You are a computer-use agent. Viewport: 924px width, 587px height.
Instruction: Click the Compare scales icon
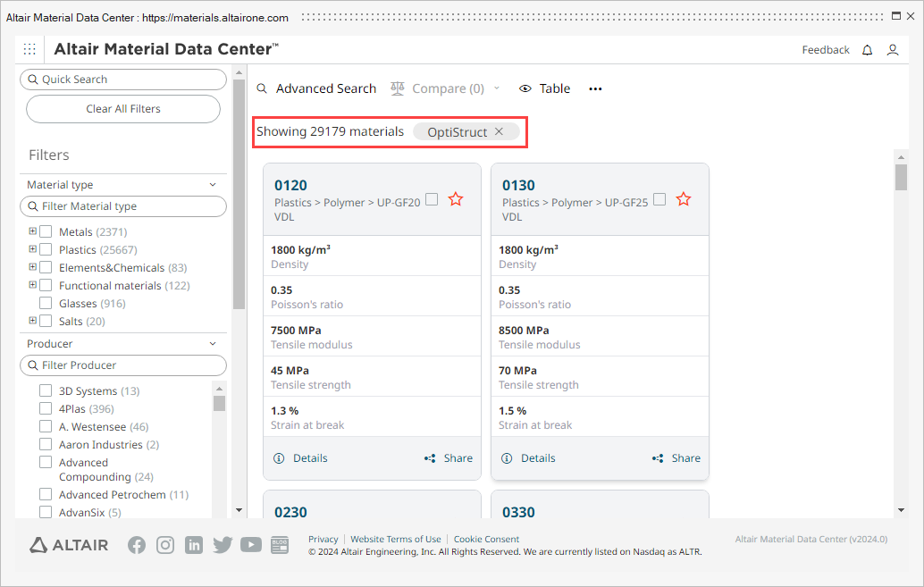coord(398,88)
